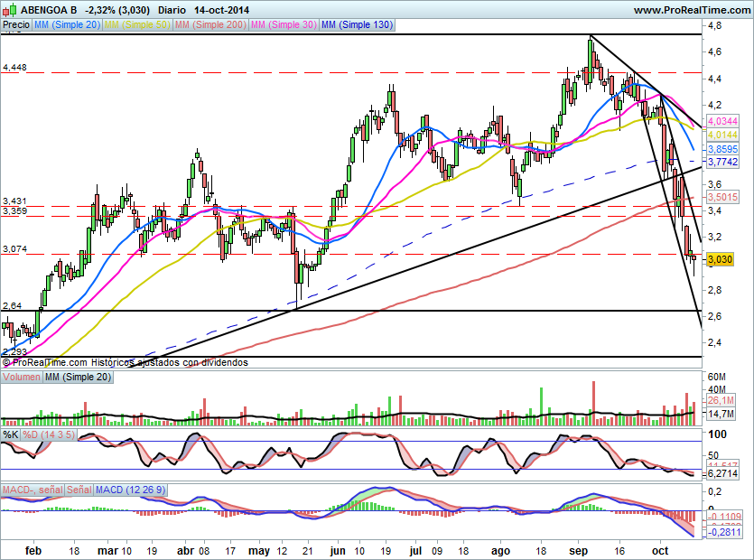This screenshot has height=560, width=754.
Task: Click the 2,64 horizontal level label
Action: click(x=12, y=306)
